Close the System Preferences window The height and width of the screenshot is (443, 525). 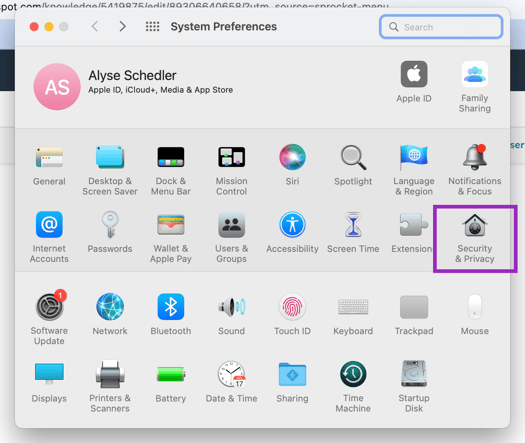point(34,26)
